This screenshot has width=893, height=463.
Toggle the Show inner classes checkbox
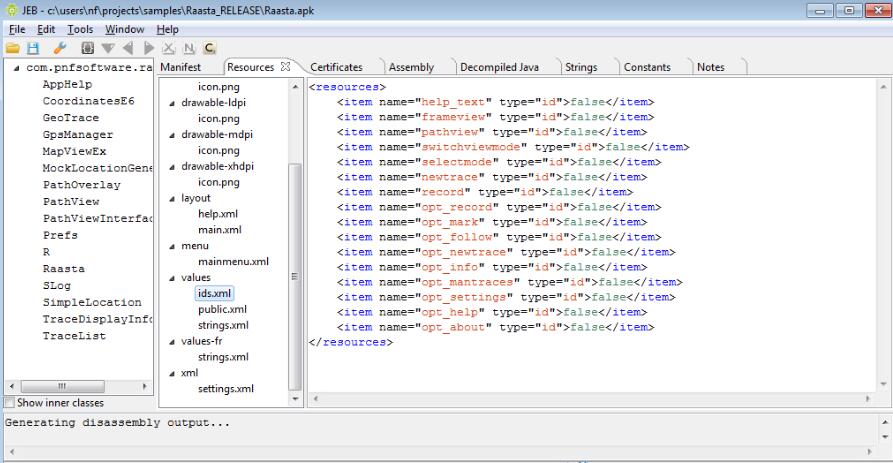10,403
